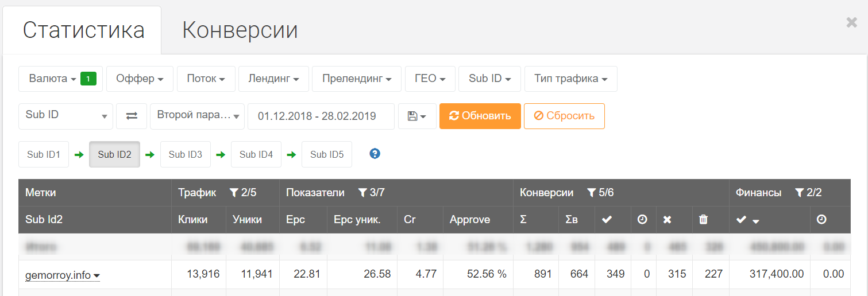868x296 pixels.
Task: Open the Второй параметр select box
Action: tap(197, 116)
